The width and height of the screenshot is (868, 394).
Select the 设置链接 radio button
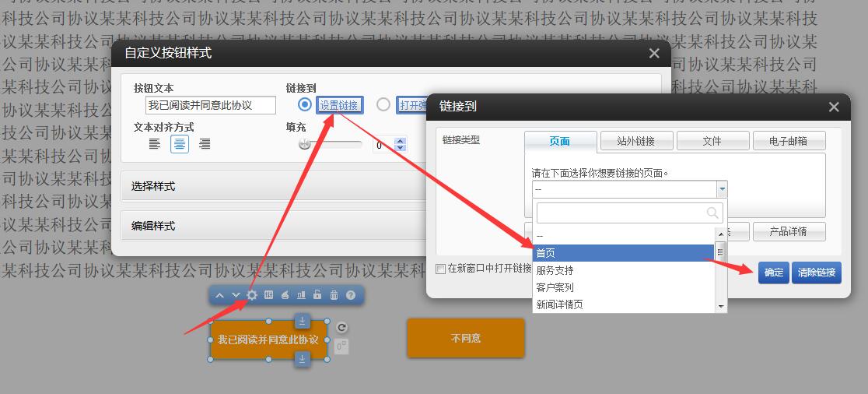pos(305,104)
